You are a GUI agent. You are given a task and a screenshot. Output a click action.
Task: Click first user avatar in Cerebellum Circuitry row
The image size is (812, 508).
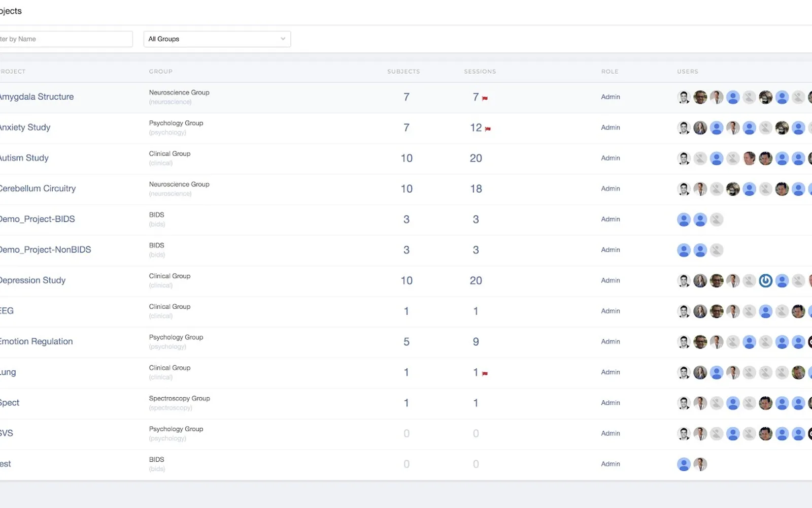pos(684,189)
